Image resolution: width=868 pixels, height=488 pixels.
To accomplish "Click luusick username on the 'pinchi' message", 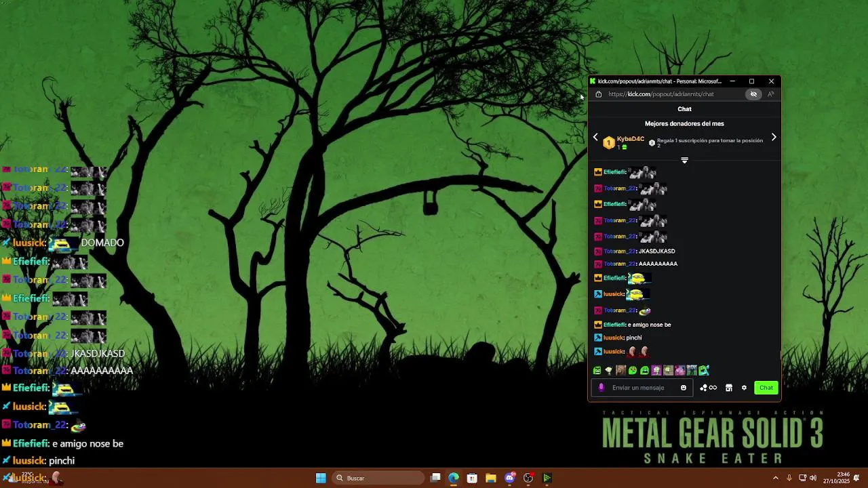I will pyautogui.click(x=614, y=338).
